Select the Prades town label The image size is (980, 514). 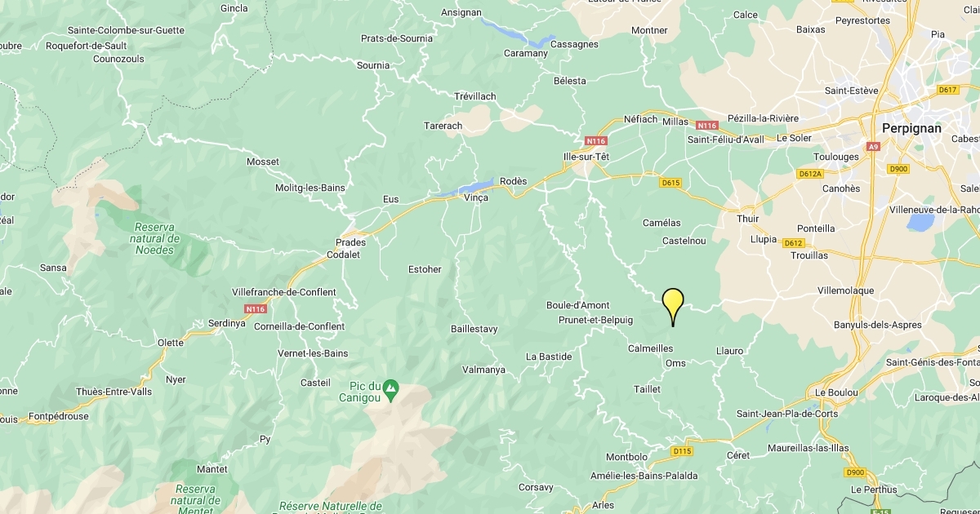350,242
